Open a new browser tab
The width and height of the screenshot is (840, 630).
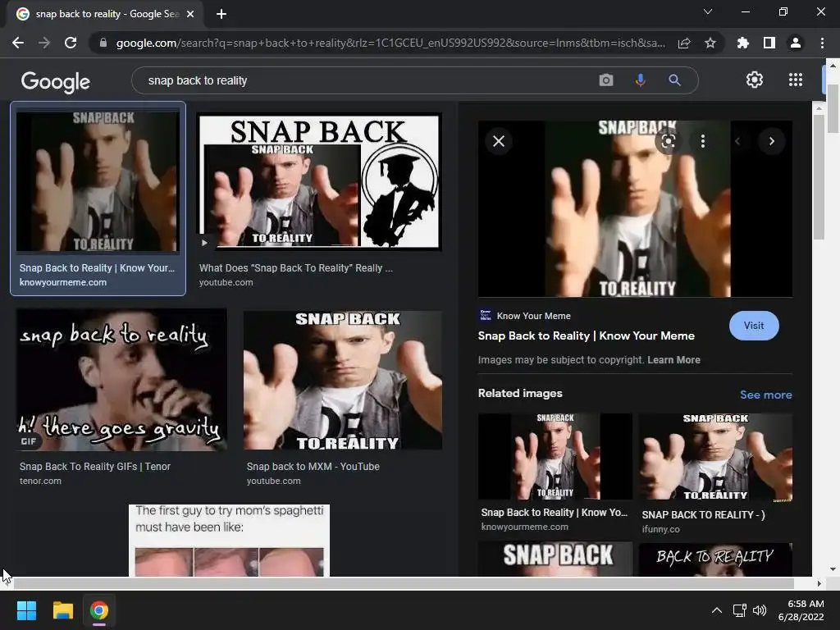(221, 14)
